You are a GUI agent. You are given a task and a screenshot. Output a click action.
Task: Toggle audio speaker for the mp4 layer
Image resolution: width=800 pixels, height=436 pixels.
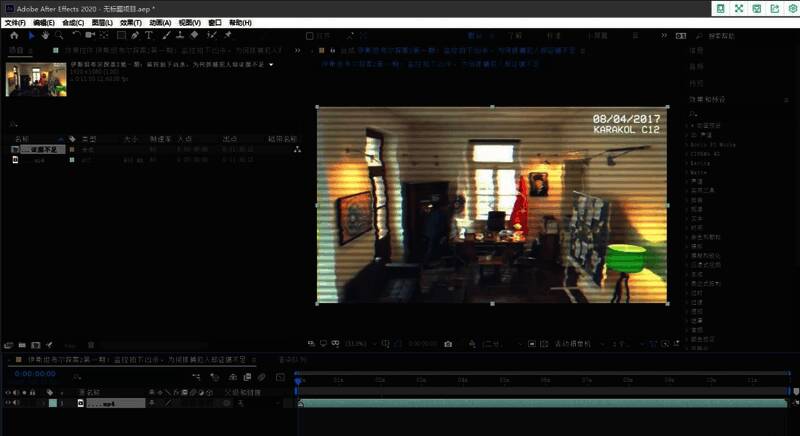click(x=17, y=404)
